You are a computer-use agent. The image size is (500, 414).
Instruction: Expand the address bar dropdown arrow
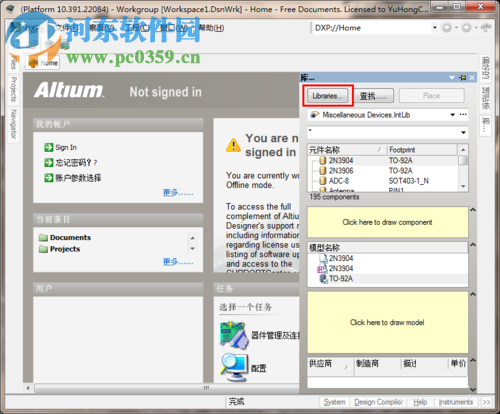pos(435,28)
